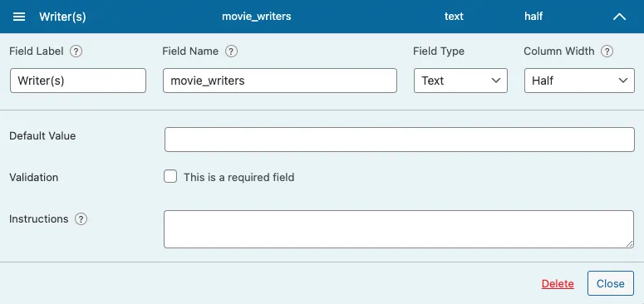
Task: Open Field Label help question mark
Action: tap(76, 51)
